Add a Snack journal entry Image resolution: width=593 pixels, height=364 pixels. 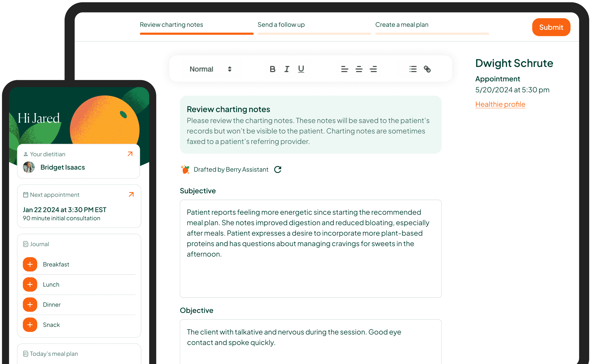click(30, 325)
